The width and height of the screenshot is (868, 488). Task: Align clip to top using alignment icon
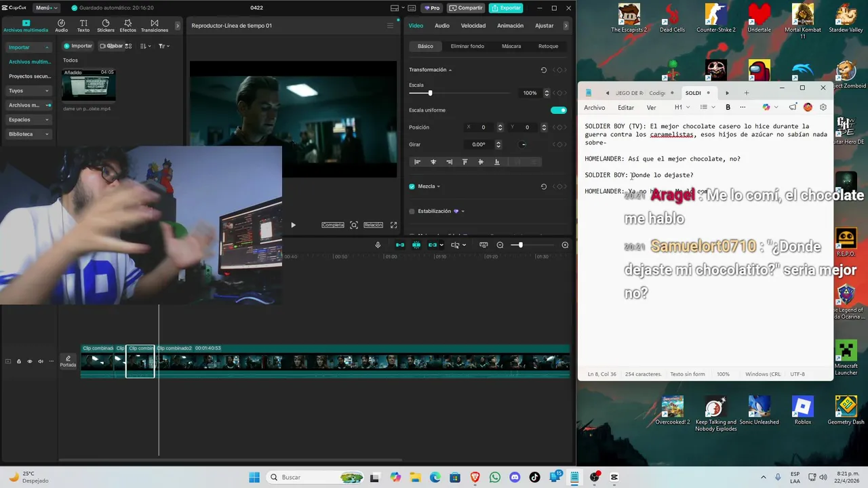tap(465, 162)
